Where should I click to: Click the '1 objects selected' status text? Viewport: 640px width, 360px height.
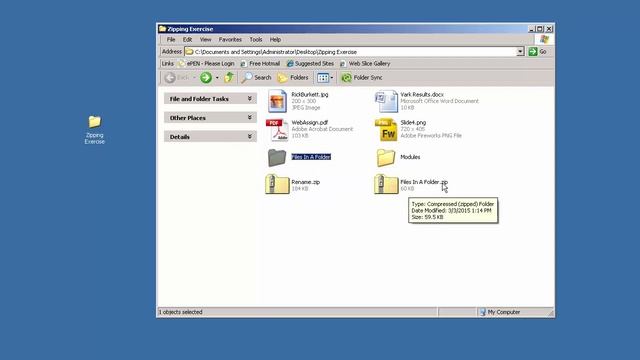click(181, 312)
